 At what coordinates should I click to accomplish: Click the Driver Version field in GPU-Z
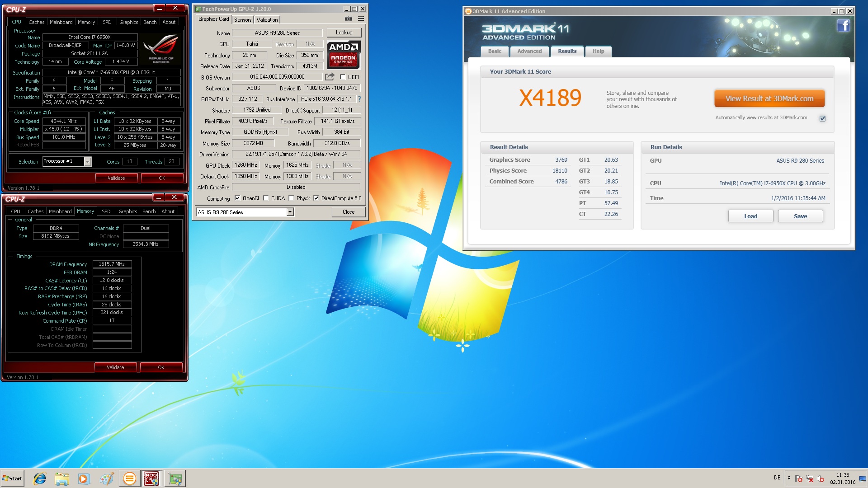click(296, 155)
